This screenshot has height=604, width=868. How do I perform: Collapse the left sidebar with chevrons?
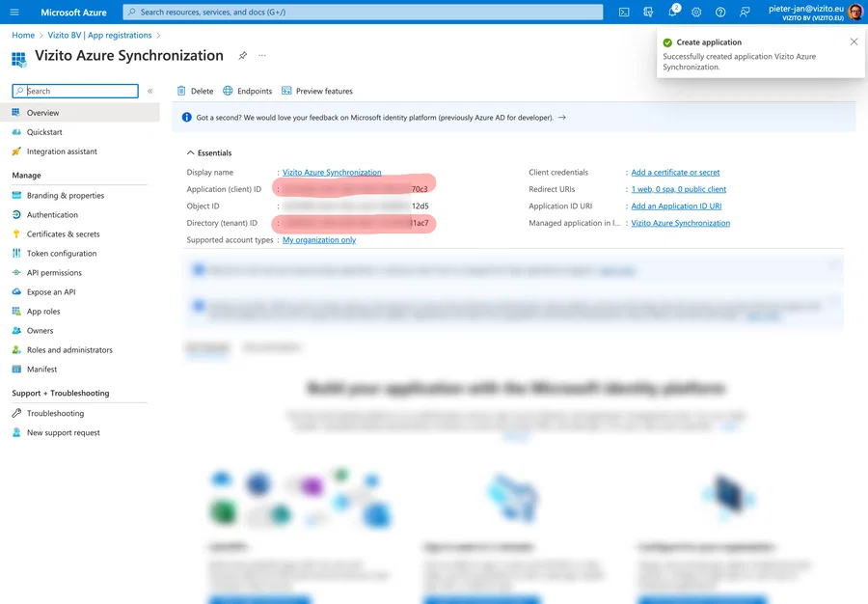150,92
